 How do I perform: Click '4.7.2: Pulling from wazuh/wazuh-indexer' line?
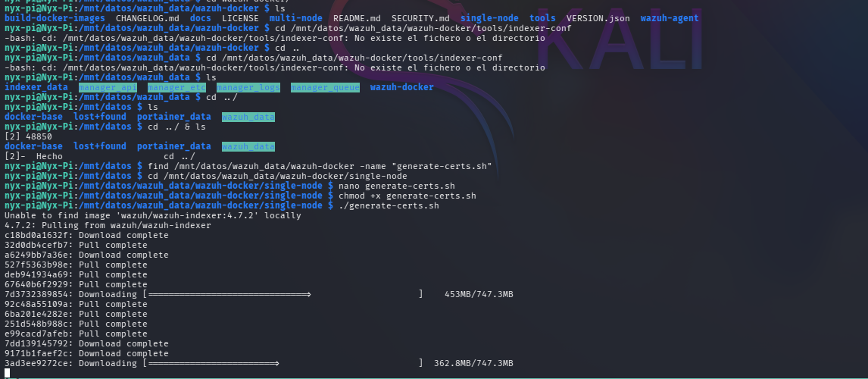[108, 226]
